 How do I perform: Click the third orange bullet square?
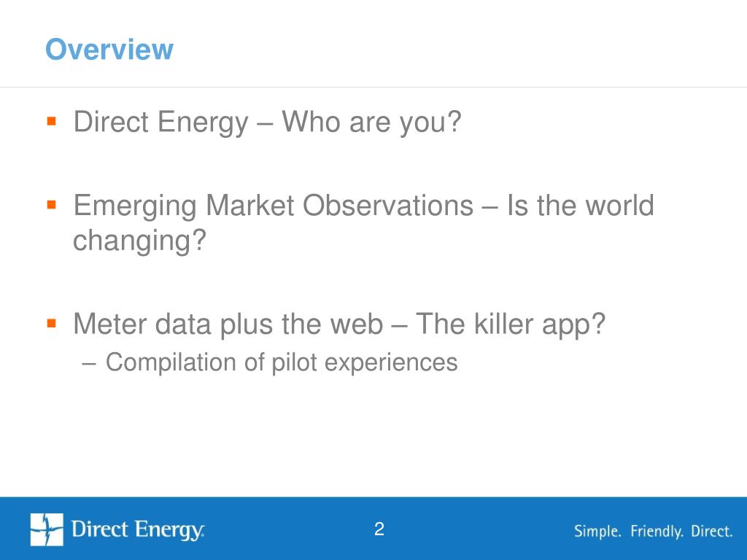coord(52,324)
